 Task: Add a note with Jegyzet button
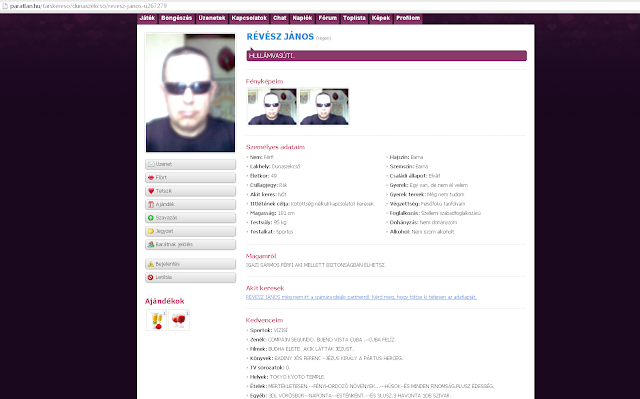coord(191,231)
